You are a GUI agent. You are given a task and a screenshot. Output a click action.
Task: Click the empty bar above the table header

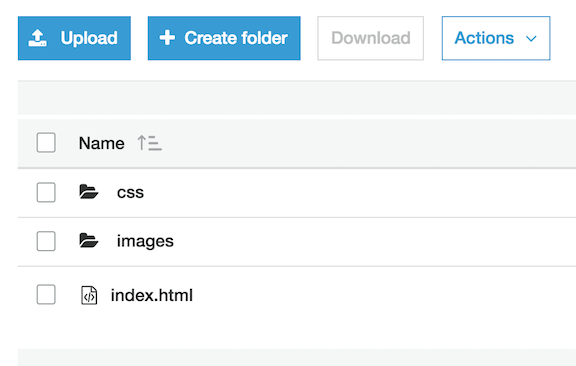click(x=297, y=98)
